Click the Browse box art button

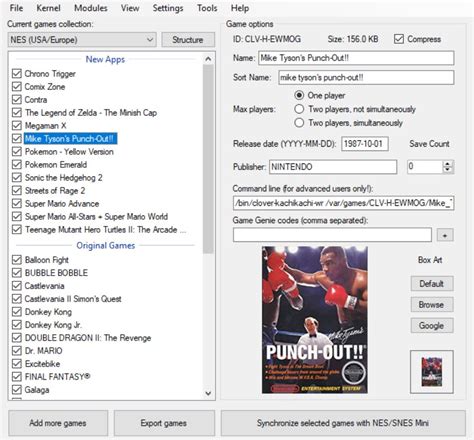click(432, 305)
